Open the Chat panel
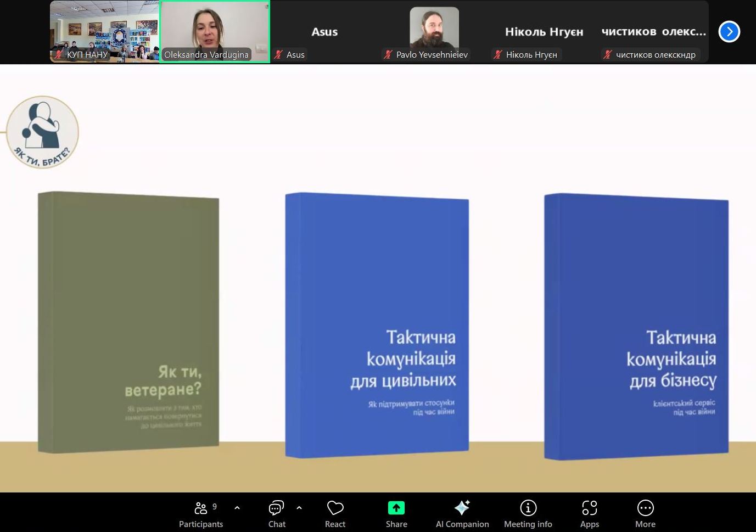The height and width of the screenshot is (532, 756). point(277,514)
